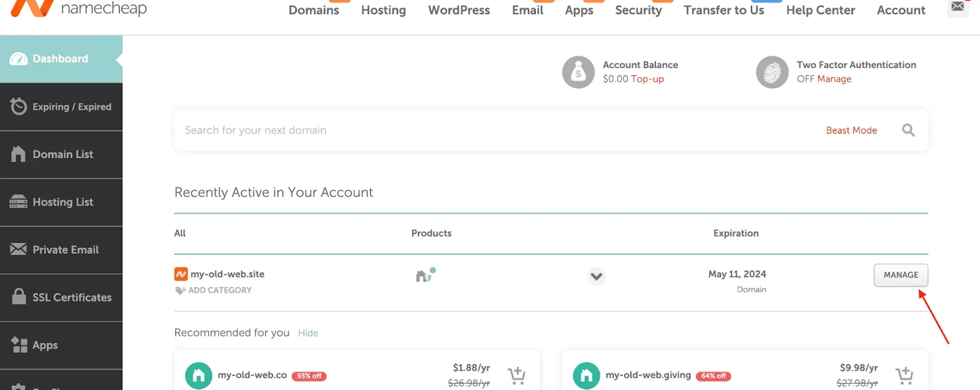Open the Account menu

901,10
